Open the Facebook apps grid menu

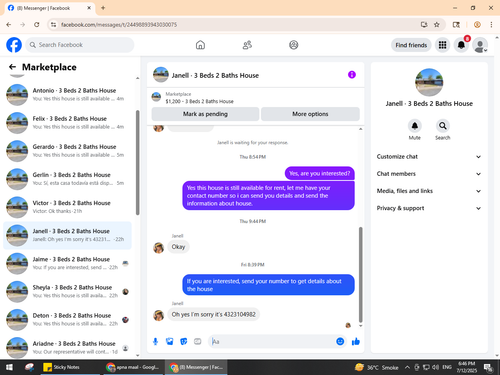(442, 45)
